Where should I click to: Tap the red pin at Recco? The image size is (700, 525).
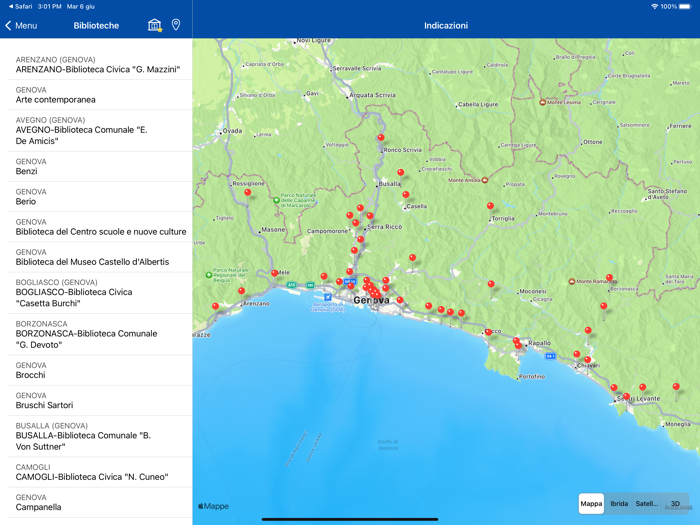tap(488, 332)
